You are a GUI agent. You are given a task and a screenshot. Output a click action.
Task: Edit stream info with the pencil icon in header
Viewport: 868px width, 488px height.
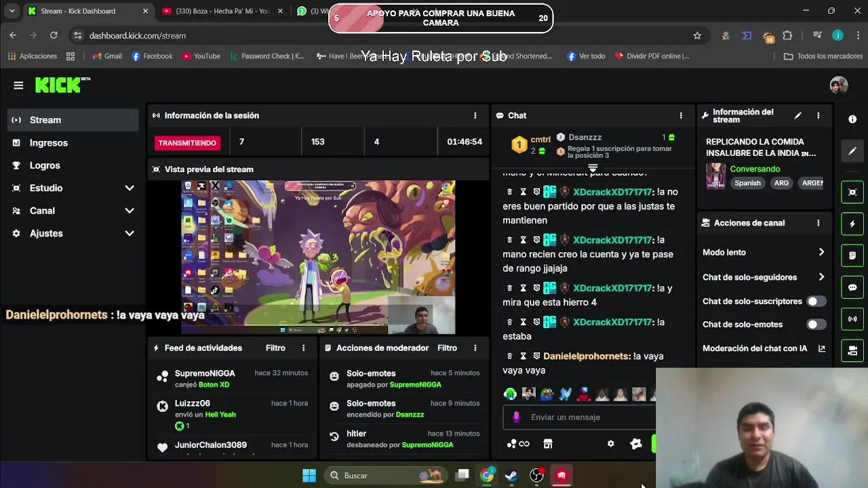click(798, 116)
